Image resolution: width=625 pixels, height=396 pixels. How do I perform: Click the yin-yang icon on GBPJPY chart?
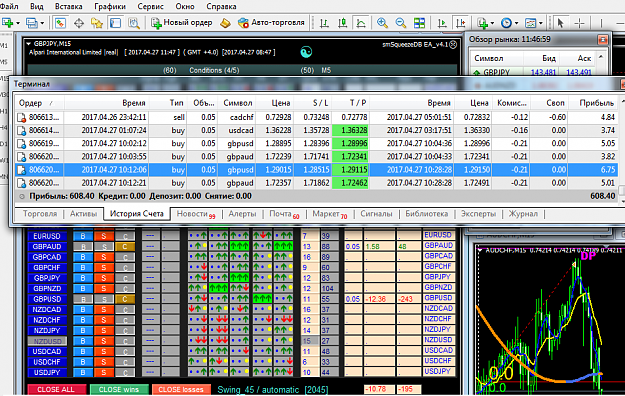pos(306,52)
